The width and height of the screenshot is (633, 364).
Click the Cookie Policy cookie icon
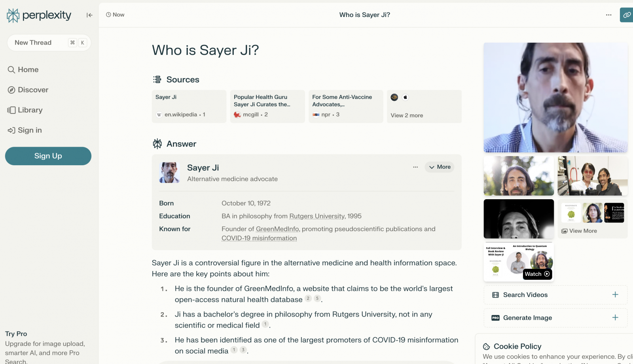tap(487, 347)
